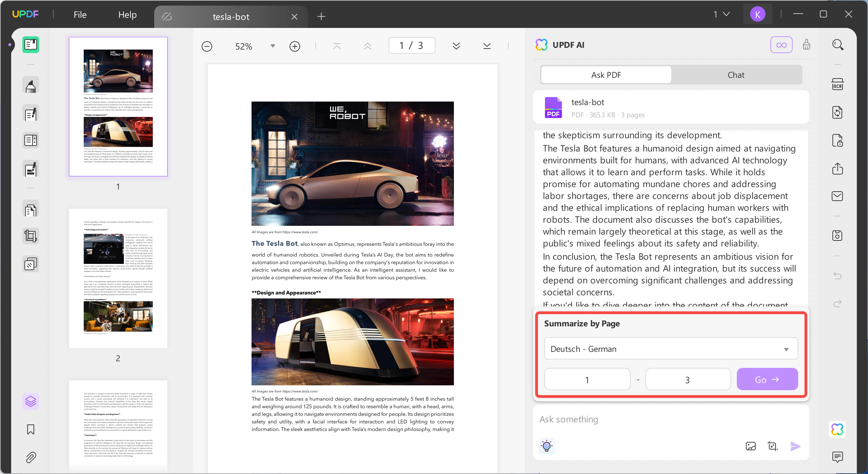The image size is (868, 474).
Task: Open the Email PDF icon
Action: click(x=838, y=196)
